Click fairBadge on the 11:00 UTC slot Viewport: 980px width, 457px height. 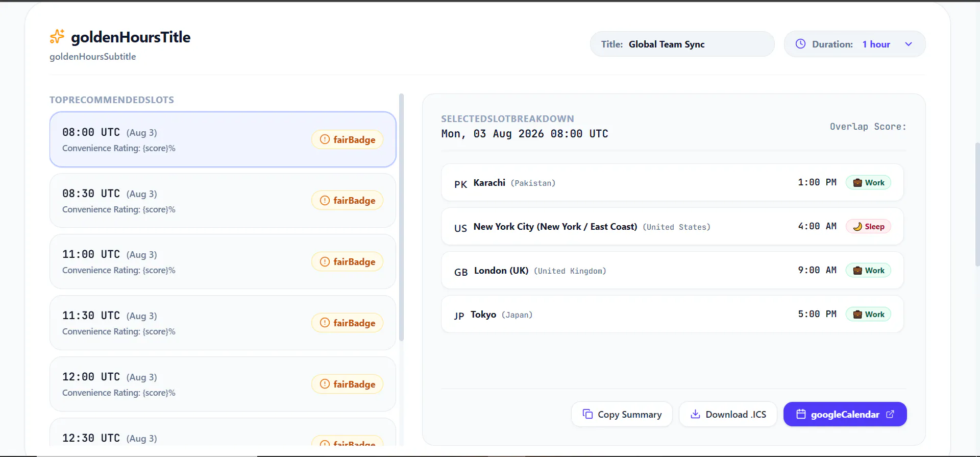click(347, 261)
